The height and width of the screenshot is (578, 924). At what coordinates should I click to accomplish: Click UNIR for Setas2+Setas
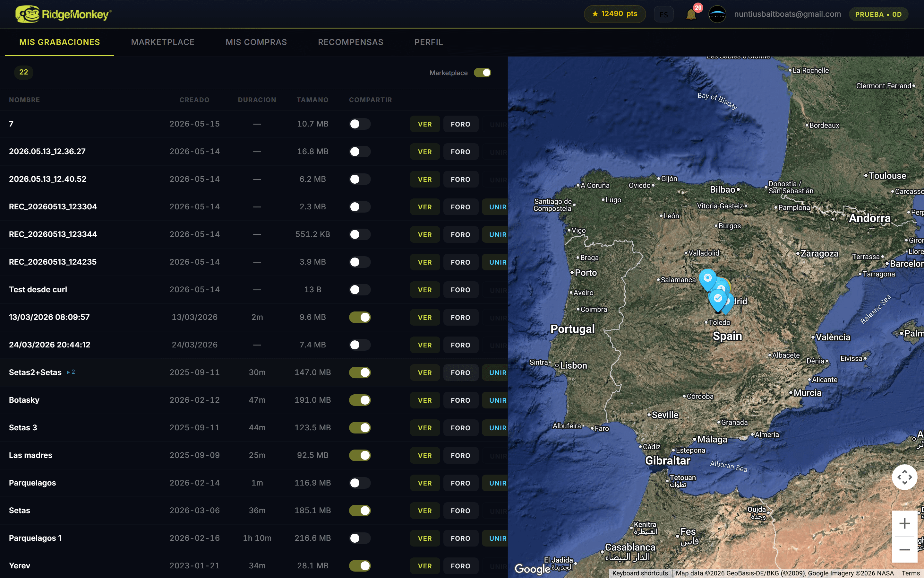click(495, 373)
